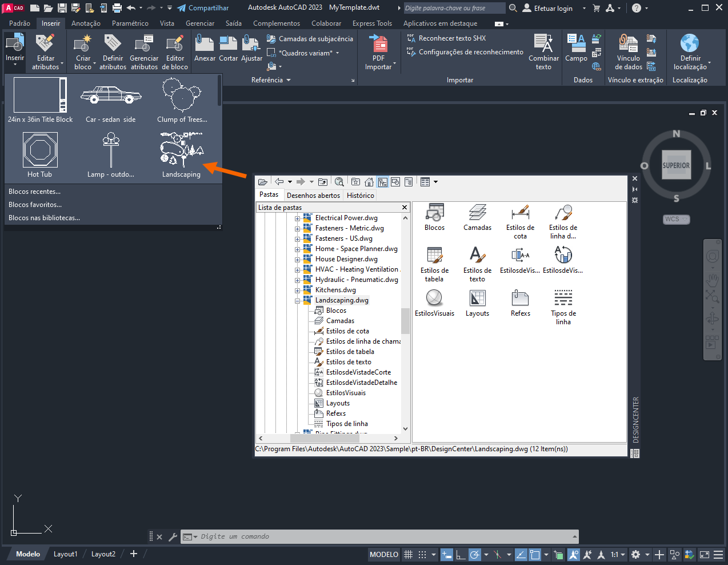Click Blocos favoritos... option

click(x=35, y=205)
